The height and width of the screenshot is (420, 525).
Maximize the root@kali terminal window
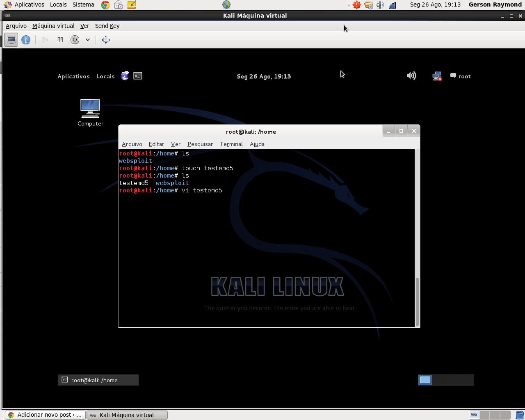(401, 131)
